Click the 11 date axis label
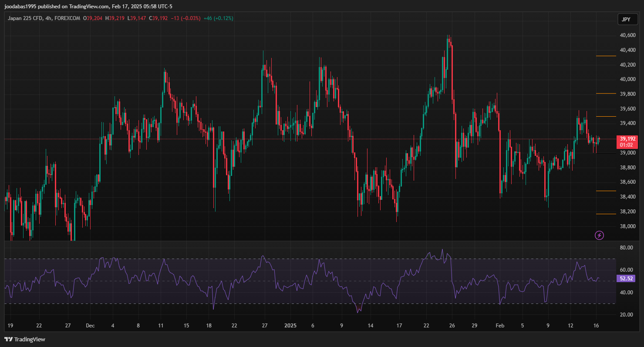644x347 pixels. (161, 326)
